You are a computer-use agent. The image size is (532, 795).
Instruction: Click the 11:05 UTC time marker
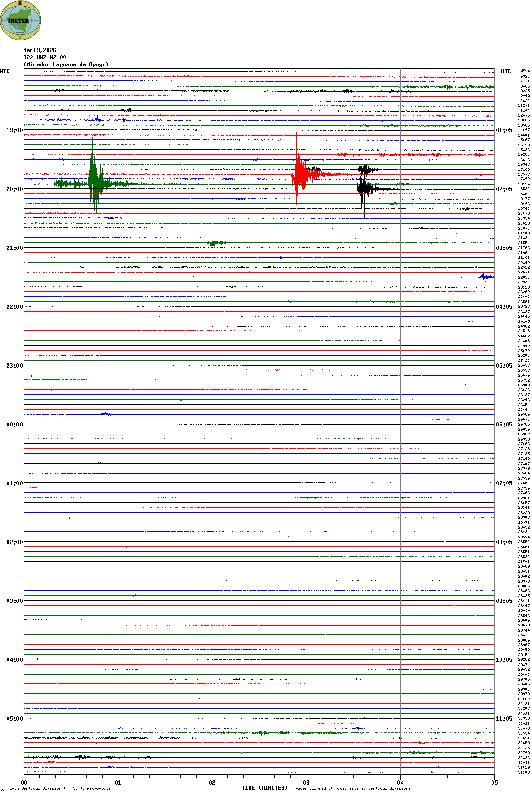pyautogui.click(x=504, y=719)
